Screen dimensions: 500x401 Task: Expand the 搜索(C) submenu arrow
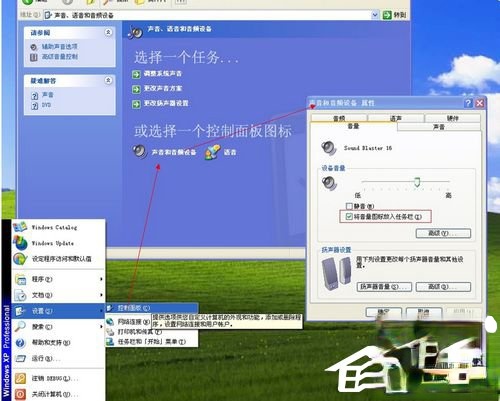[101, 327]
